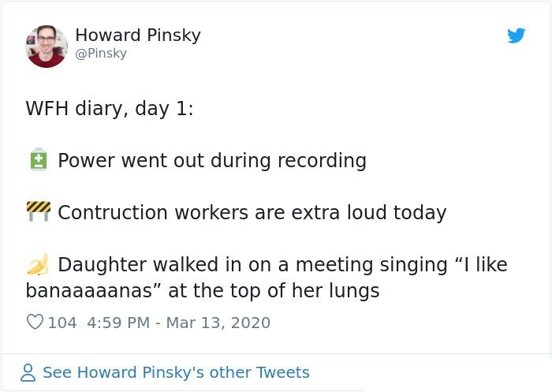The height and width of the screenshot is (392, 552).
Task: Click the battery emoji in the tweet
Action: point(39,159)
